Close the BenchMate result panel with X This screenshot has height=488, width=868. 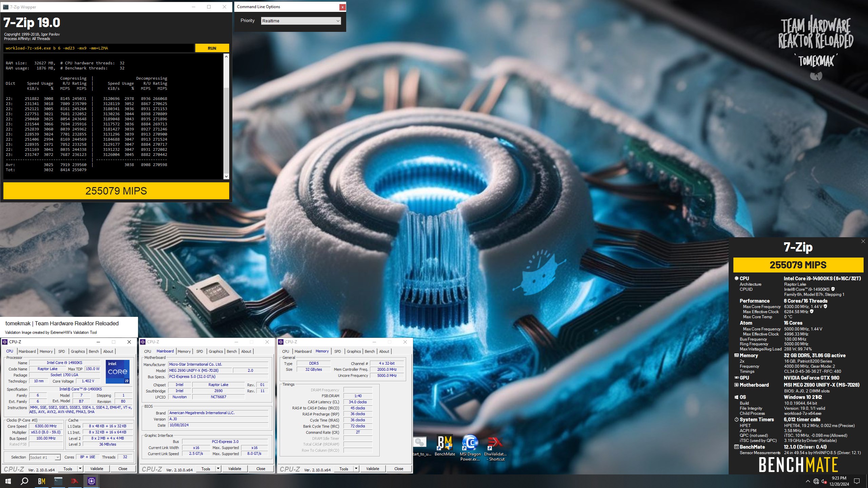point(863,241)
